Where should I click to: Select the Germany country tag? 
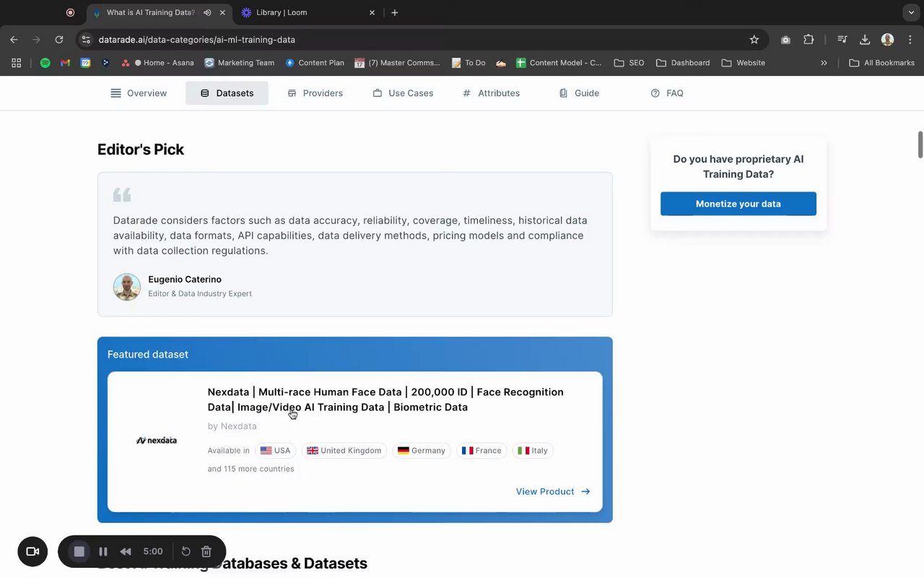[x=422, y=451]
